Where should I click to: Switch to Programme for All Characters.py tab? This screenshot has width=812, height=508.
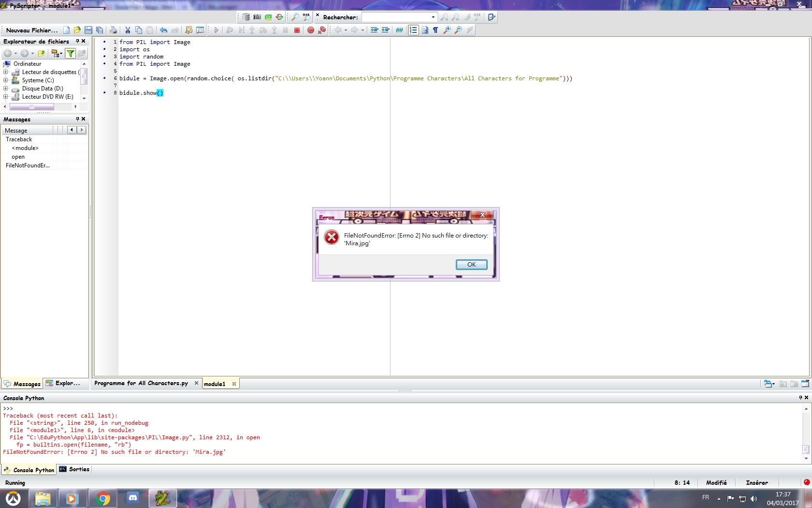(x=141, y=383)
